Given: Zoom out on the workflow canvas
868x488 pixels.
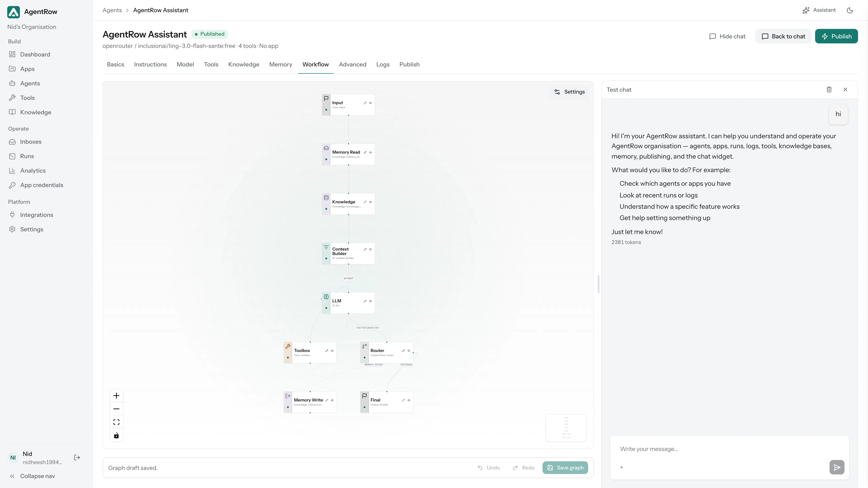Looking at the screenshot, I should click(116, 409).
